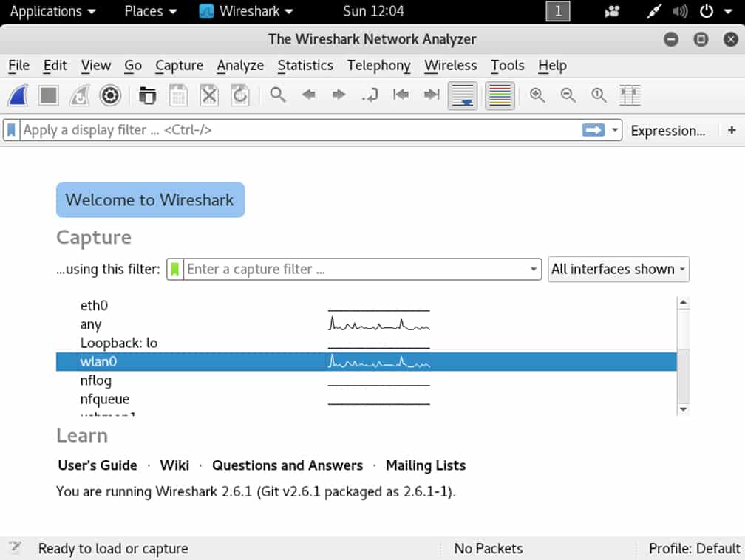Image resolution: width=745 pixels, height=560 pixels.
Task: Click the save capture file icon
Action: point(178,95)
